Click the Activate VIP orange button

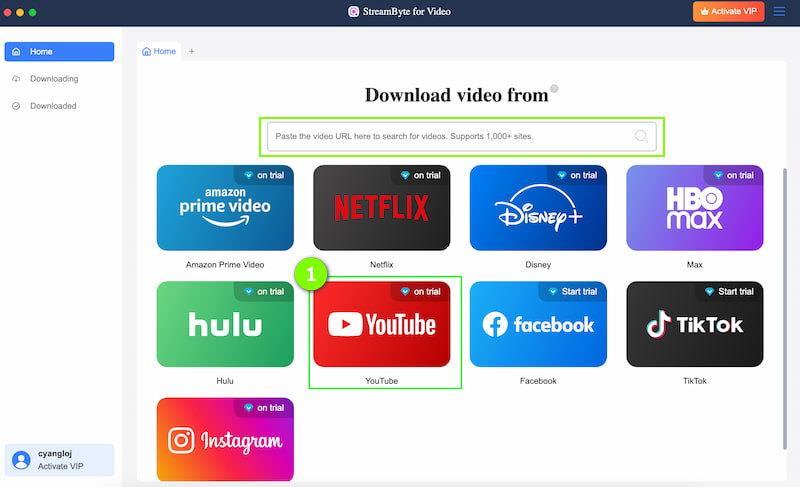coord(728,11)
